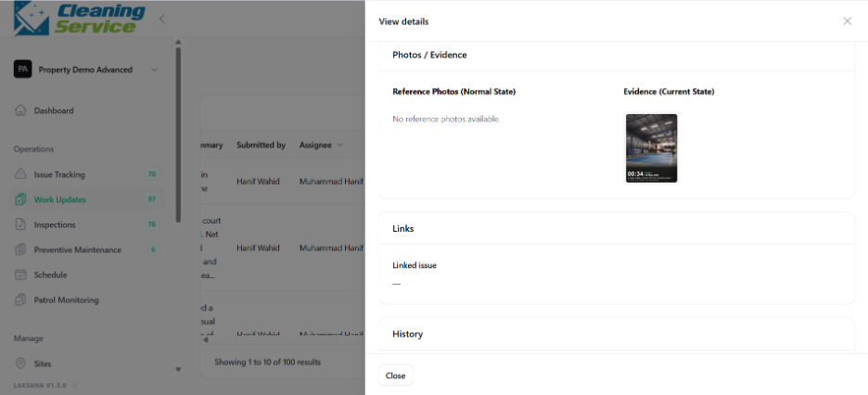Select the Issue Tracking warning icon
The height and width of the screenshot is (395, 868).
[20, 174]
